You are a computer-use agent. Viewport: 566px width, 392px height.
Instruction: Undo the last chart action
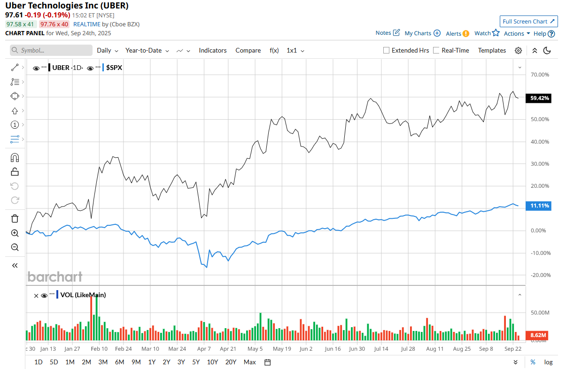pos(15,186)
